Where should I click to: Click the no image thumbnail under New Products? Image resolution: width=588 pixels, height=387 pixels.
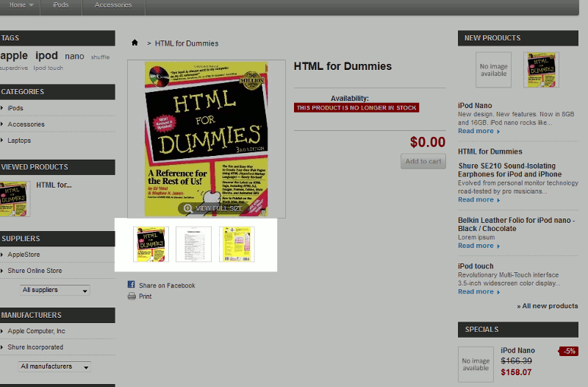point(493,70)
